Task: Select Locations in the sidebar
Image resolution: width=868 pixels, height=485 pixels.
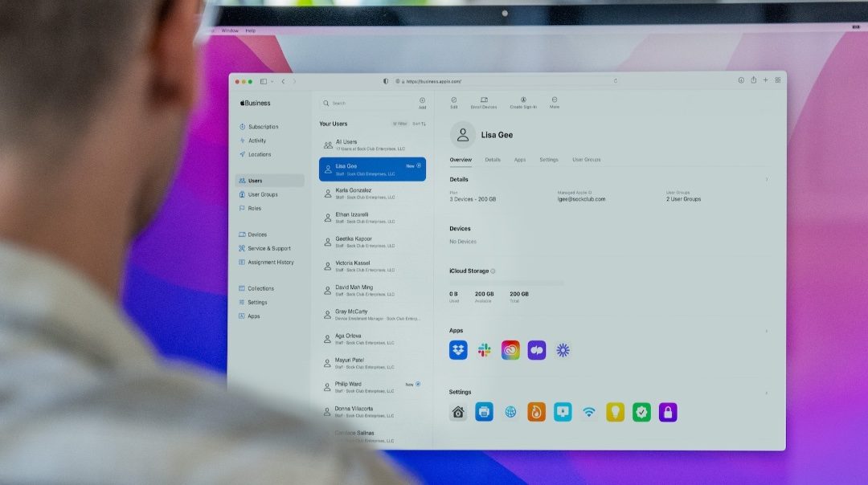Action: [258, 154]
